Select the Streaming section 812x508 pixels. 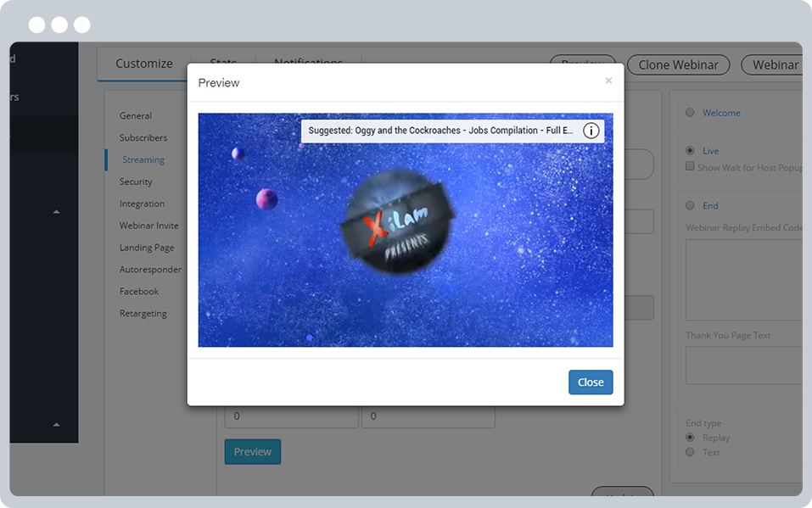point(143,159)
